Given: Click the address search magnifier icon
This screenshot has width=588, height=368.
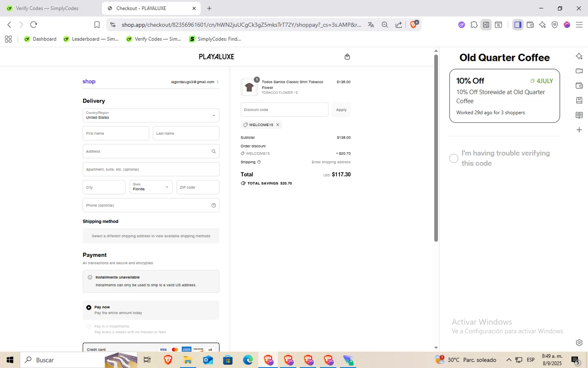Looking at the screenshot, I should [x=214, y=151].
